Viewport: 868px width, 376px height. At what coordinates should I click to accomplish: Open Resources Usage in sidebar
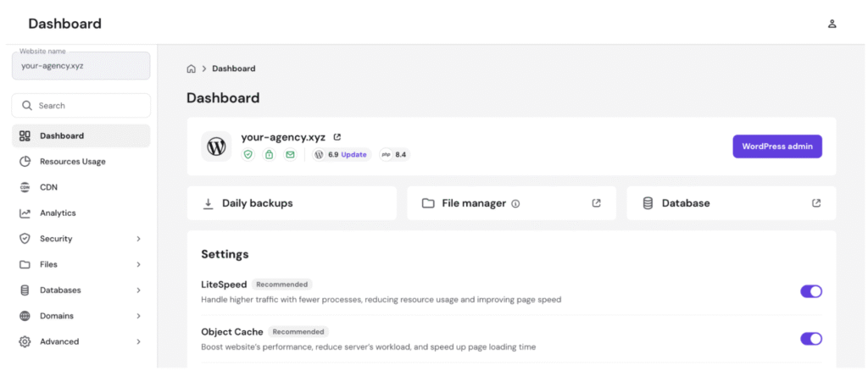72,162
